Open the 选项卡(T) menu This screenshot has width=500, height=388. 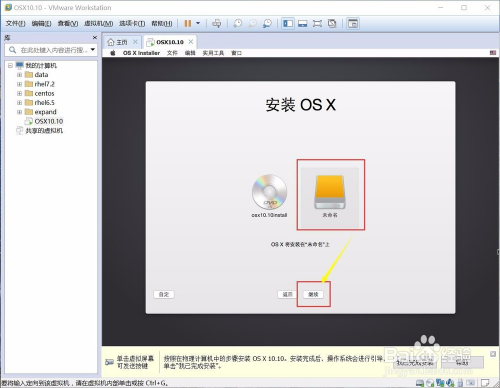coord(132,23)
